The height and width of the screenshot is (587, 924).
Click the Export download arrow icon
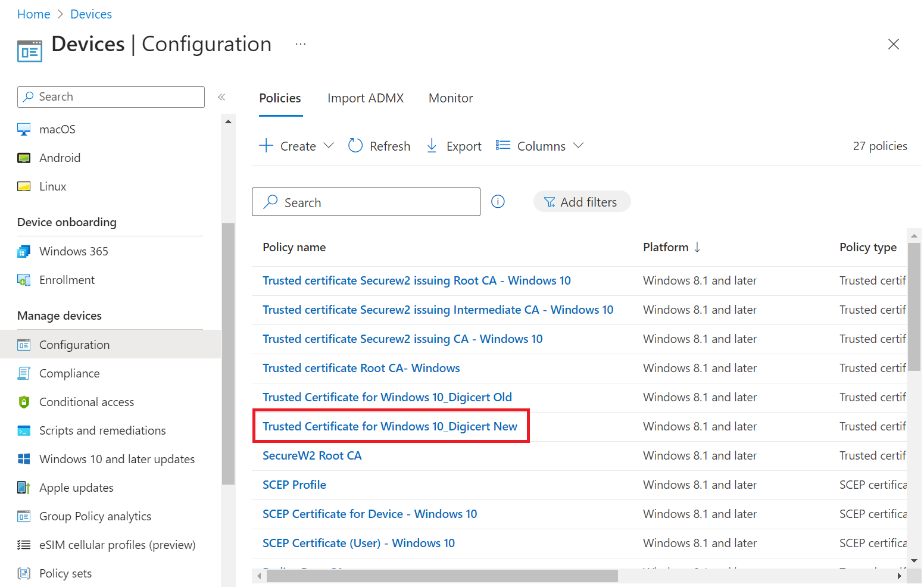pyautogui.click(x=432, y=146)
